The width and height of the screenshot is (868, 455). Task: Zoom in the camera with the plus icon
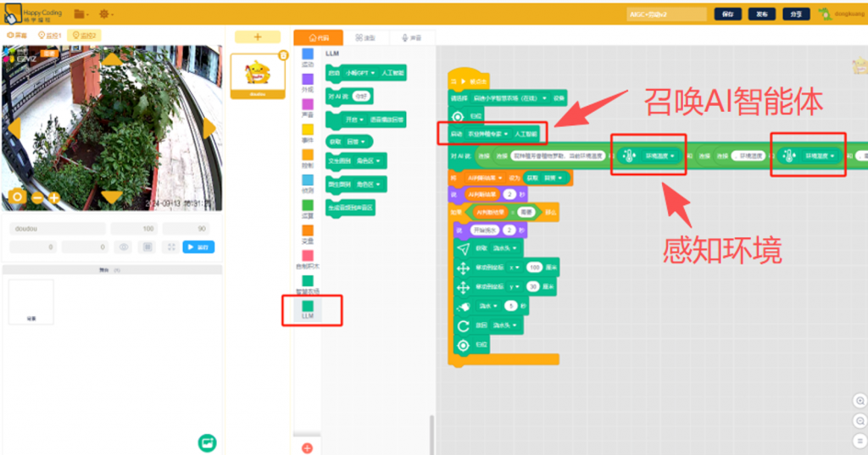[x=53, y=197]
